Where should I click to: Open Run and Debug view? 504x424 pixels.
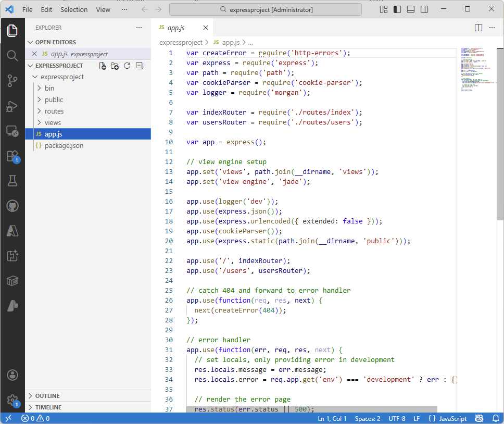click(x=12, y=106)
